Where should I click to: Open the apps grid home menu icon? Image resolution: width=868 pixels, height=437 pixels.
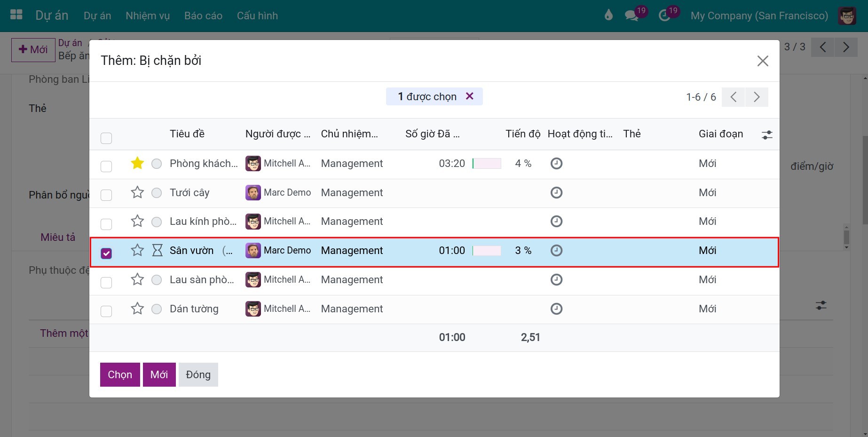[x=16, y=15]
